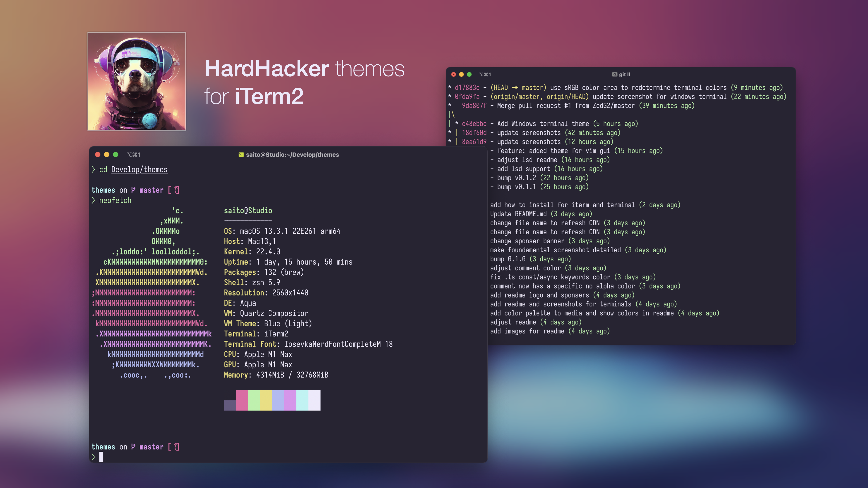Click the git branch icon in the top prompt
This screenshot has width=868, height=488.
(x=133, y=190)
